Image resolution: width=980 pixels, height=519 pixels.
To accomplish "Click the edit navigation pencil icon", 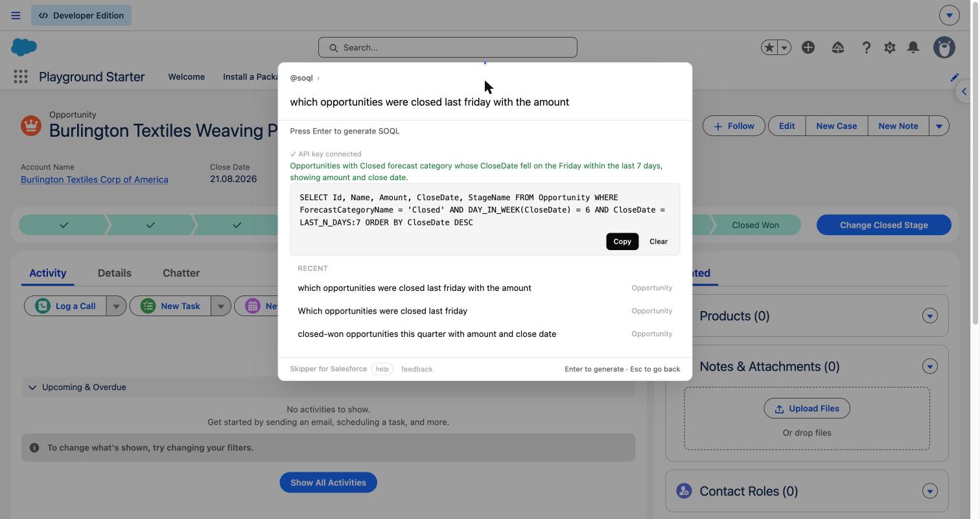I will point(955,77).
